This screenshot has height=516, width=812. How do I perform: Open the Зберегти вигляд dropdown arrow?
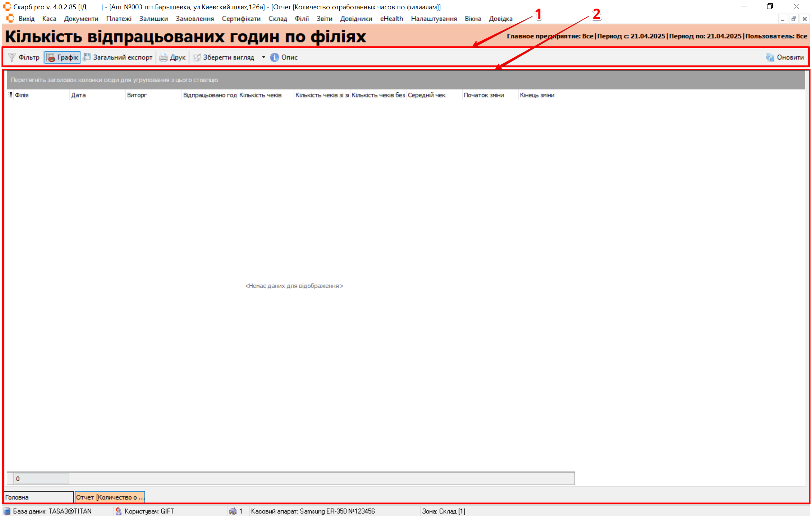[263, 57]
